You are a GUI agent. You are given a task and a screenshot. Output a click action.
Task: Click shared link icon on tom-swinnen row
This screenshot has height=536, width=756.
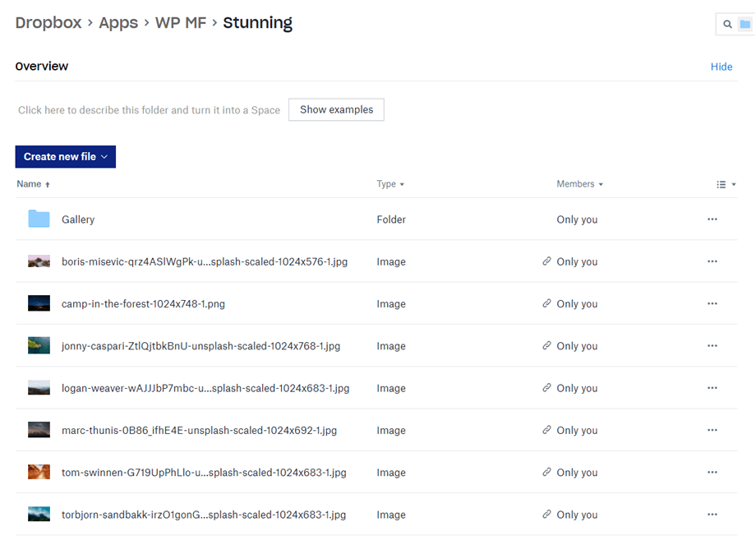coord(546,473)
